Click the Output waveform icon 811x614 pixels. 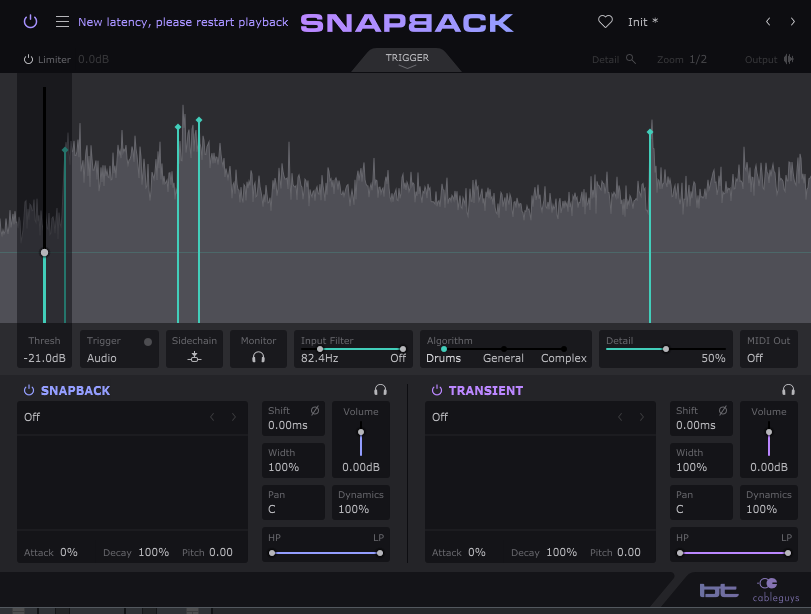tap(789, 59)
